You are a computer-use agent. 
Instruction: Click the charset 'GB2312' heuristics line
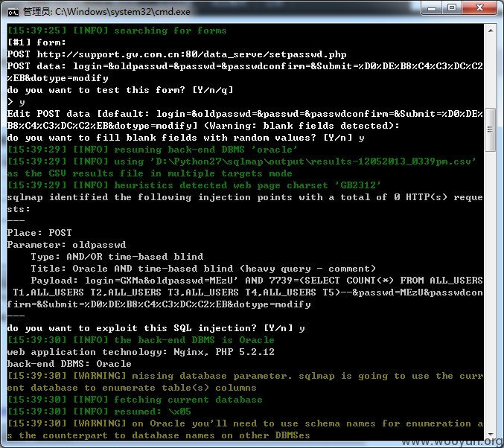coord(194,185)
